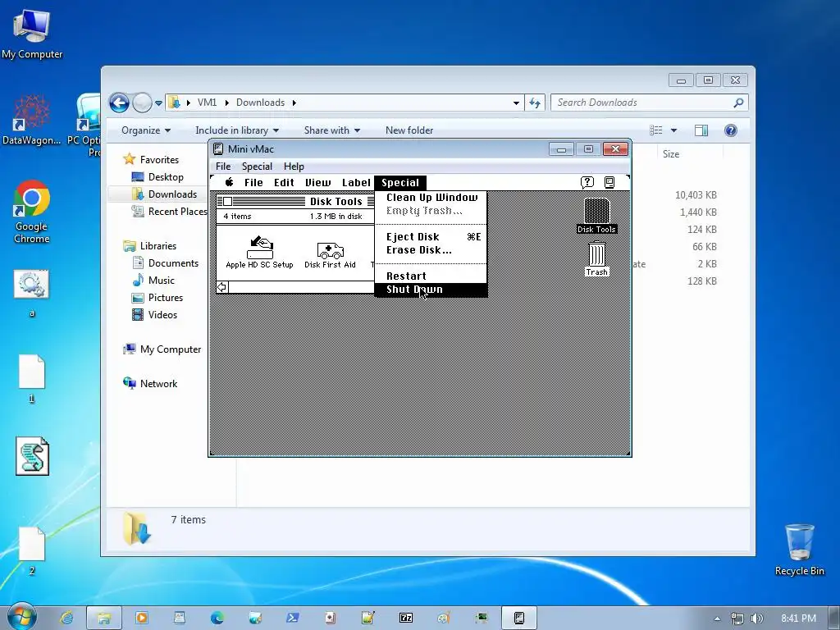Image resolution: width=840 pixels, height=630 pixels.
Task: Open the Share with dropdown
Action: [x=332, y=130]
